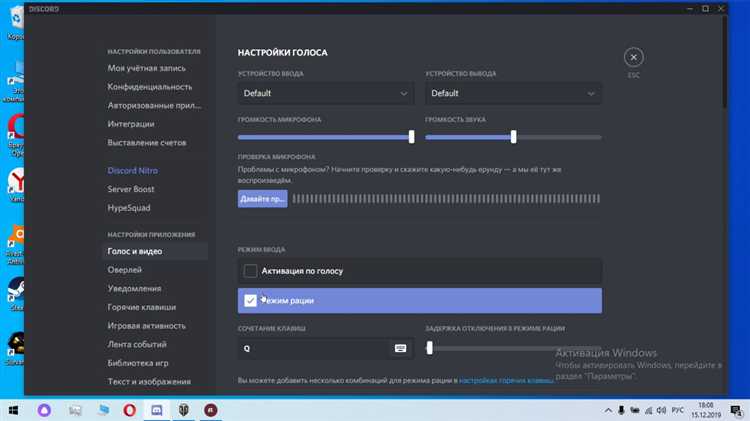750x421 pixels.
Task: Select the Recycle Bin desktop icon
Action: (16, 22)
